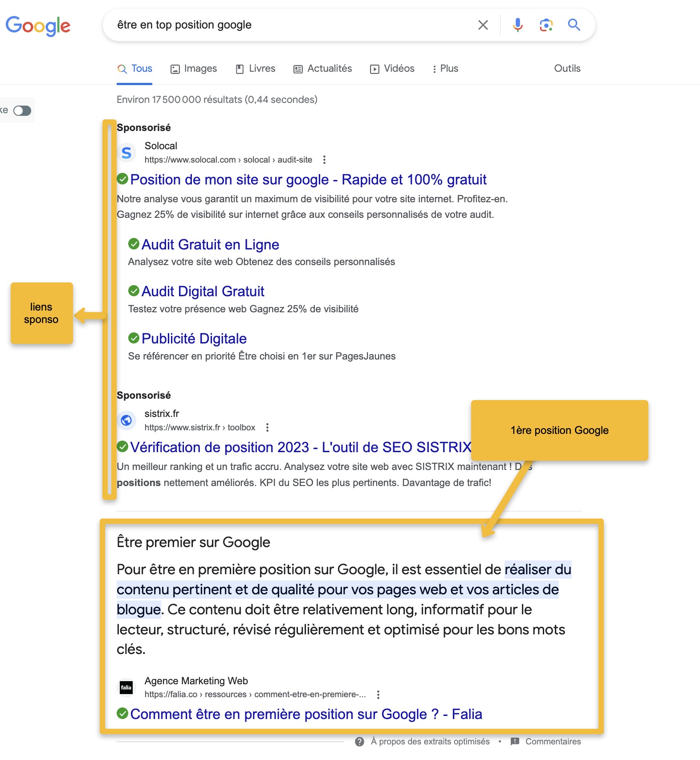Open the Audit Gratuit en Ligne link
This screenshot has height=760, width=700.
coord(210,245)
